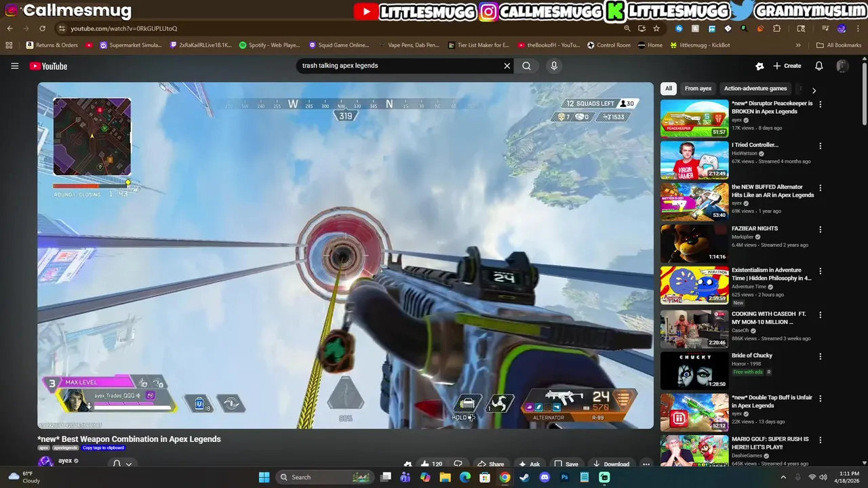Open options menu for Bride of Chucky
Image resolution: width=868 pixels, height=488 pixels.
pos(820,357)
